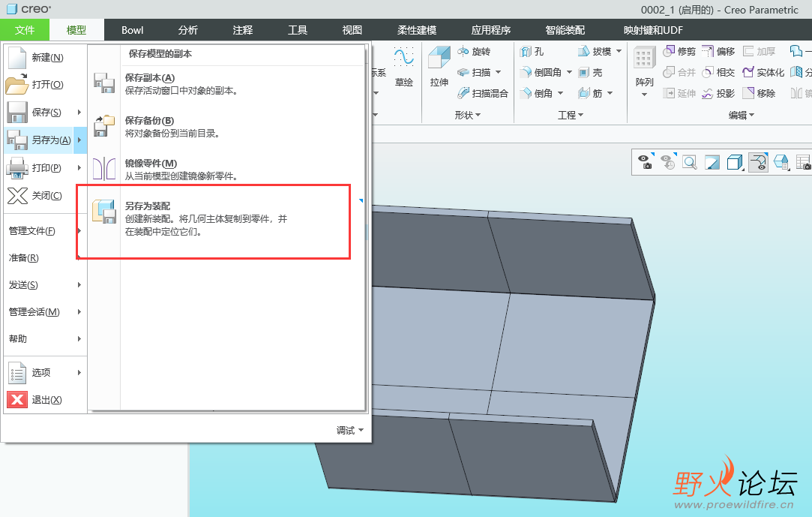812x517 pixels.
Task: Toggle the display style box icon
Action: (x=735, y=162)
